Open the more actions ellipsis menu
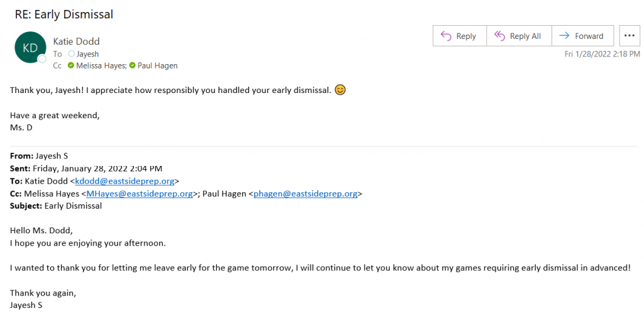 coord(629,36)
